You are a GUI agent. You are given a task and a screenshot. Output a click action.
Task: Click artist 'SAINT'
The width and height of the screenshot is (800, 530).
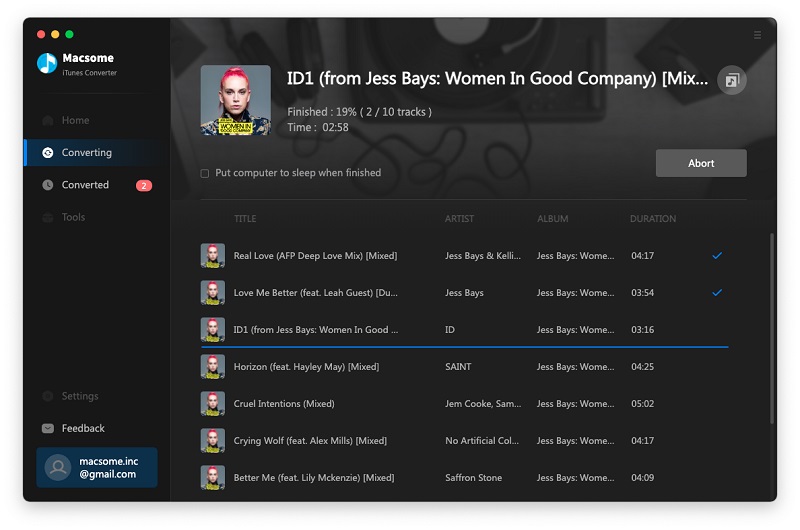pyautogui.click(x=458, y=367)
